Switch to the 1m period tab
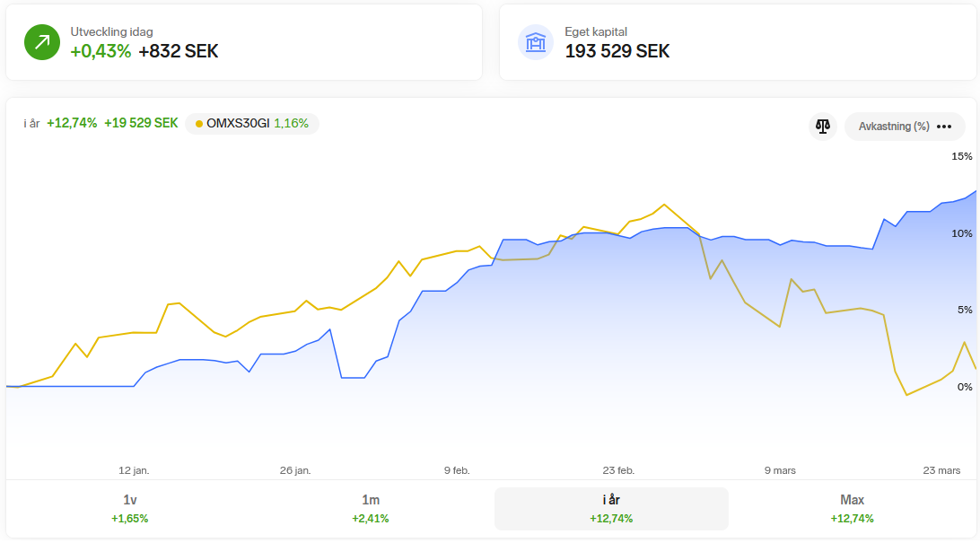 (371, 509)
